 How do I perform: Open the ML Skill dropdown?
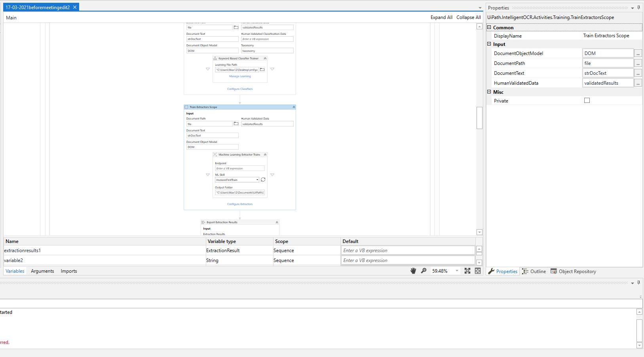point(257,180)
